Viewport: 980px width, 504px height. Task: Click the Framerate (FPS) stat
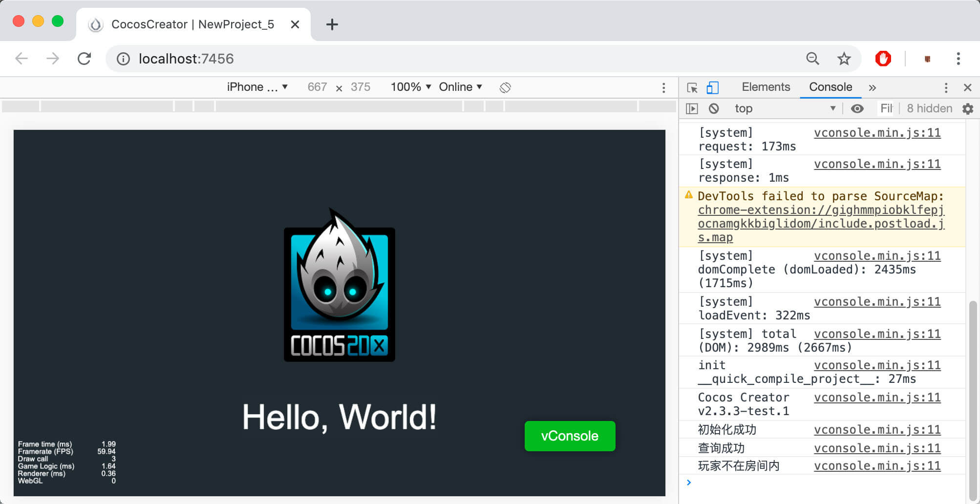[x=66, y=451]
